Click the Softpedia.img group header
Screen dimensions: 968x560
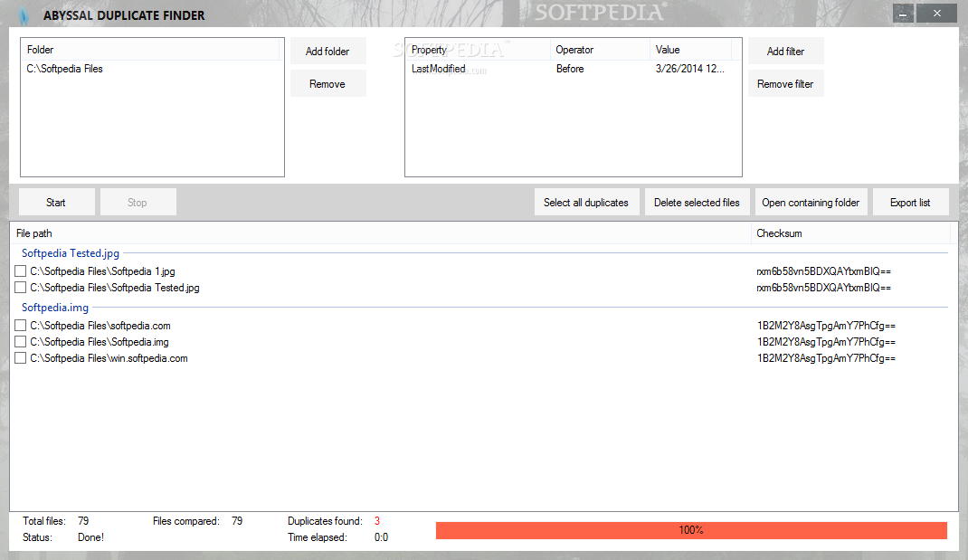55,308
